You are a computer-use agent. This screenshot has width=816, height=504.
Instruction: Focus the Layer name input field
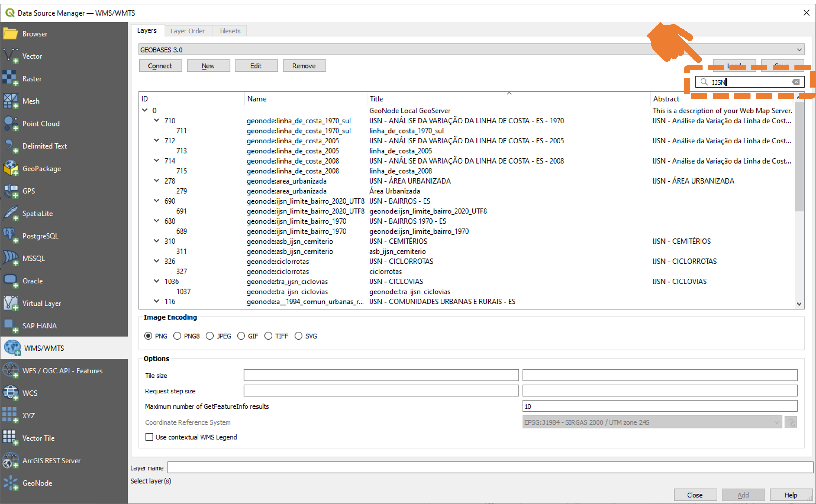490,468
